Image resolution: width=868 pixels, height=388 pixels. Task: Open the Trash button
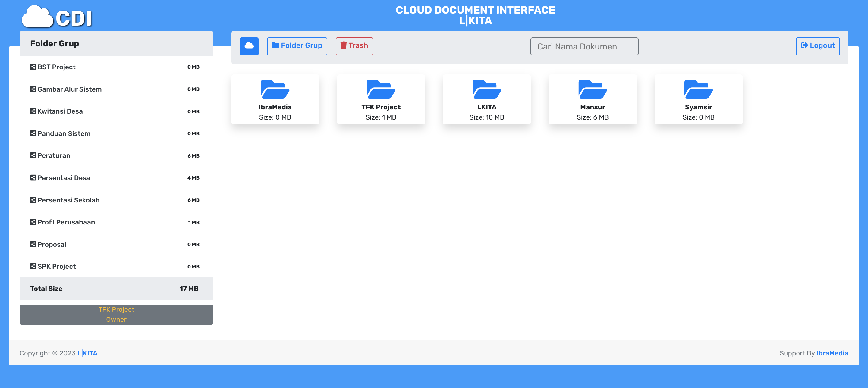tap(354, 46)
